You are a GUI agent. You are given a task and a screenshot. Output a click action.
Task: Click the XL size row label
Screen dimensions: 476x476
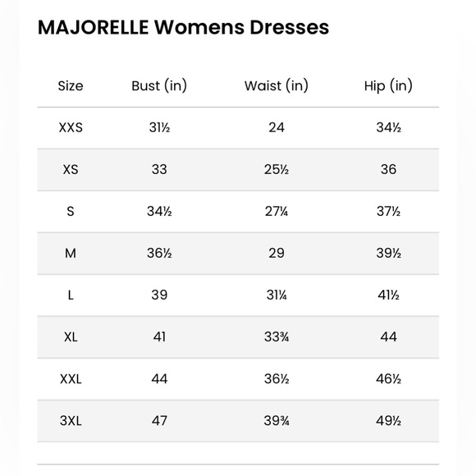(x=71, y=337)
